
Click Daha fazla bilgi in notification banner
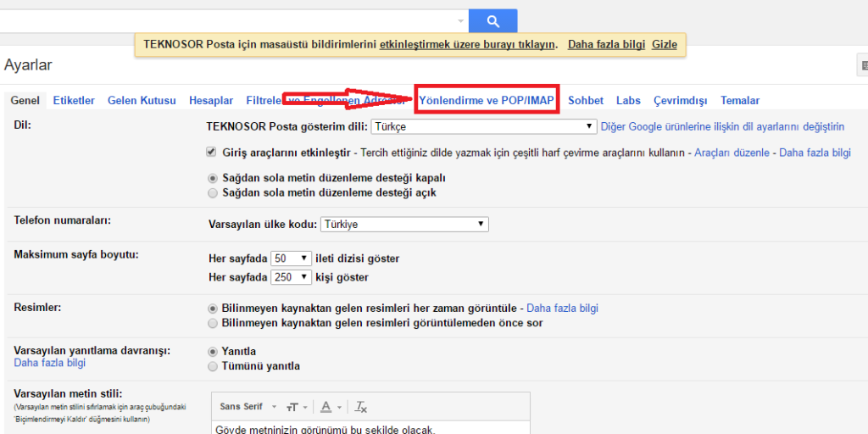[x=606, y=44]
